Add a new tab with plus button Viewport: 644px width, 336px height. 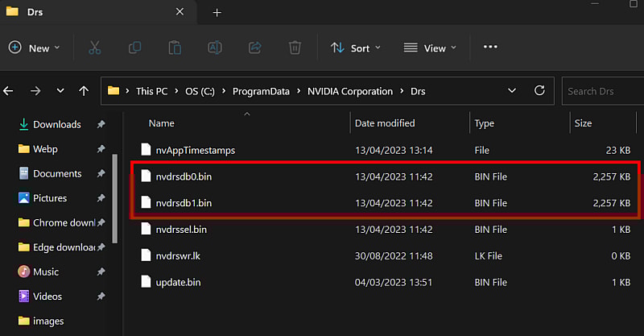click(217, 13)
